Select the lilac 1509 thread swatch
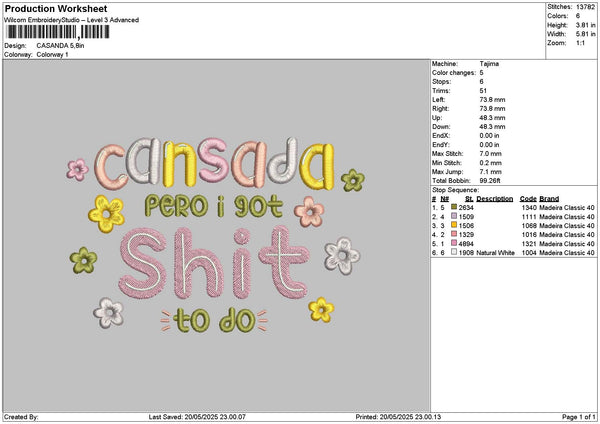This screenshot has height=424, width=600. click(454, 216)
